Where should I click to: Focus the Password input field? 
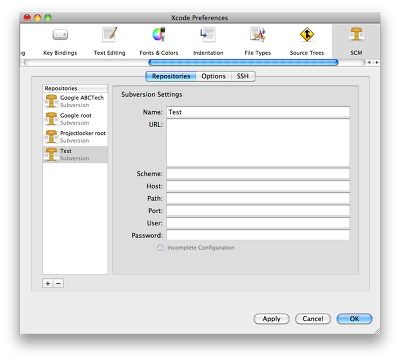258,235
